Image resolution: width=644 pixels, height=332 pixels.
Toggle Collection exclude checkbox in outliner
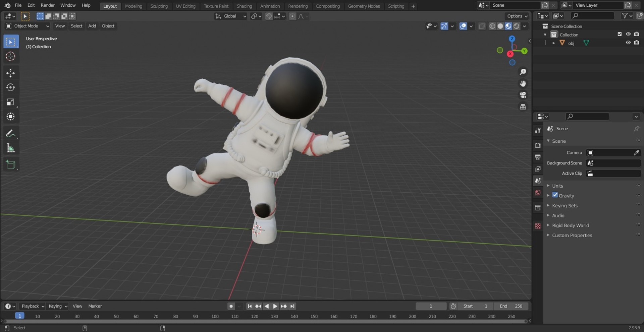(620, 34)
